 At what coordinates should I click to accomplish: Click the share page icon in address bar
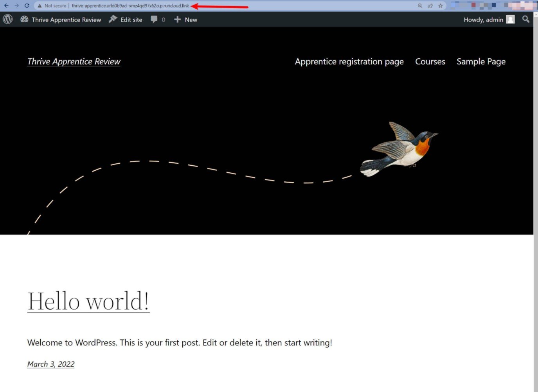(430, 6)
